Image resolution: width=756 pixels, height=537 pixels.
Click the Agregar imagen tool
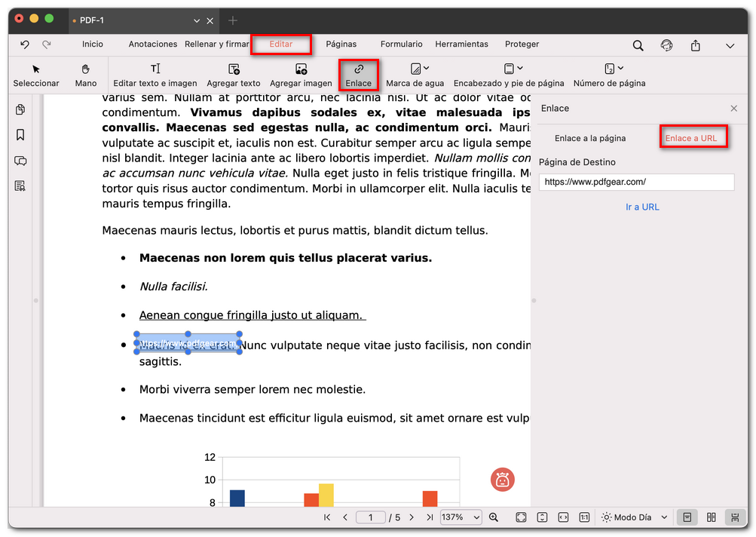[x=301, y=75]
